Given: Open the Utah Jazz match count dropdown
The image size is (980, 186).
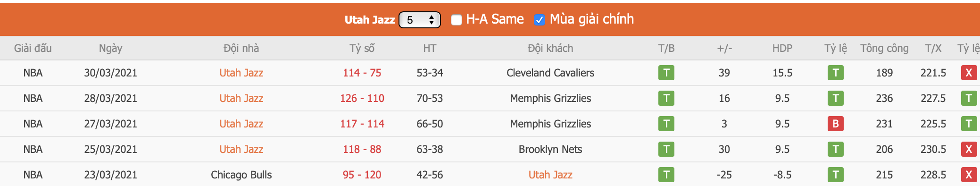Looking at the screenshot, I should coord(419,20).
